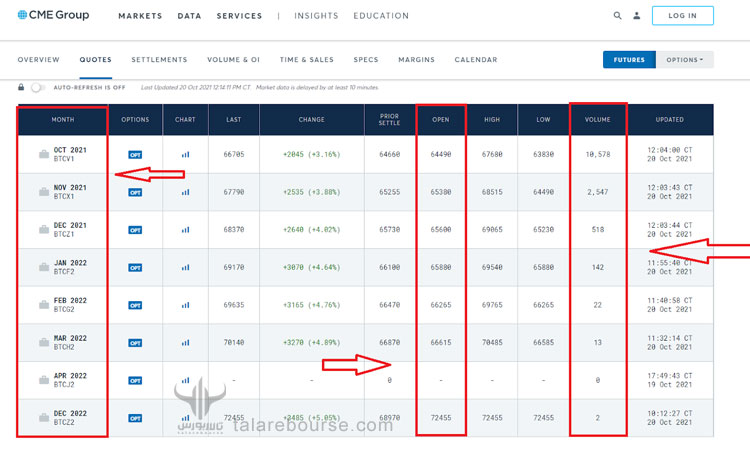Open OPT options badge for BTCZ1
The height and width of the screenshot is (450, 750).
point(135,230)
